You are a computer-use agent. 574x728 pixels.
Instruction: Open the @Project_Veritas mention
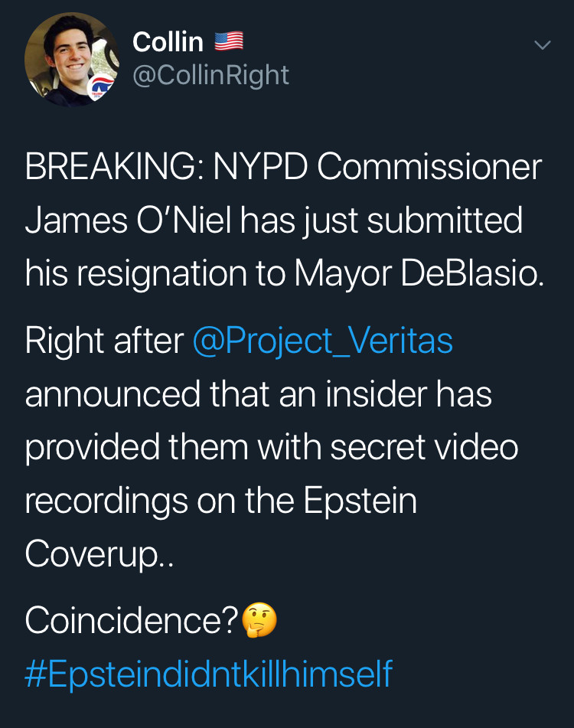(x=322, y=341)
